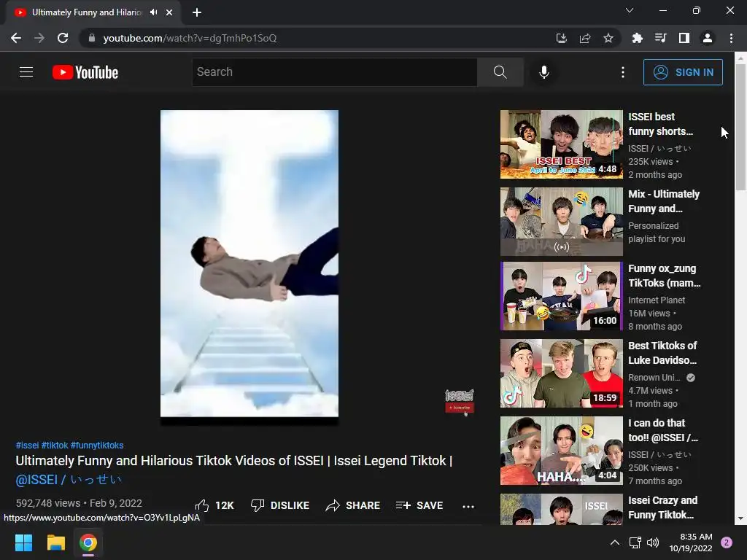This screenshot has height=560, width=747.
Task: Click the Renown Uni... channel name
Action: 654,377
